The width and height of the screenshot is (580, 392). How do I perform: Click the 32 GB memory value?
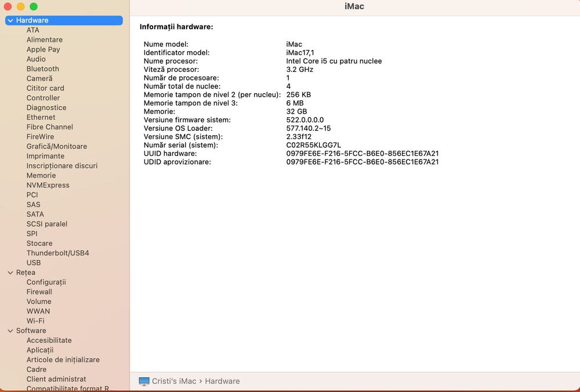[296, 111]
